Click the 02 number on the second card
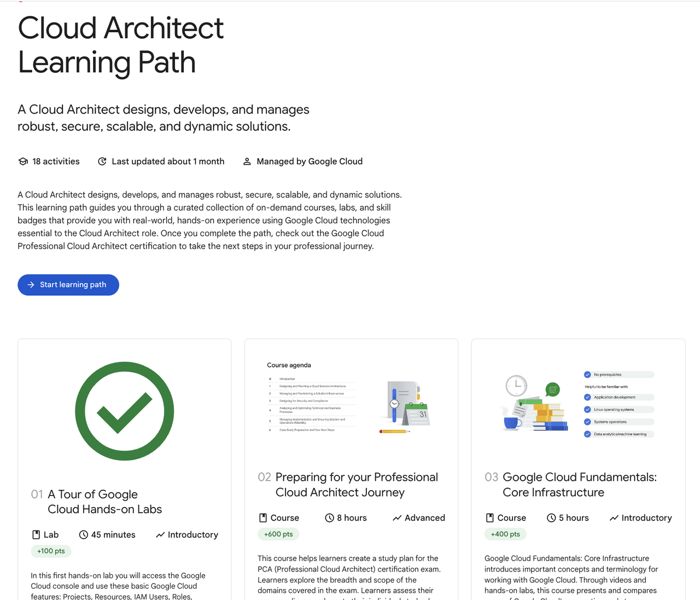The width and height of the screenshot is (700, 600). click(264, 477)
